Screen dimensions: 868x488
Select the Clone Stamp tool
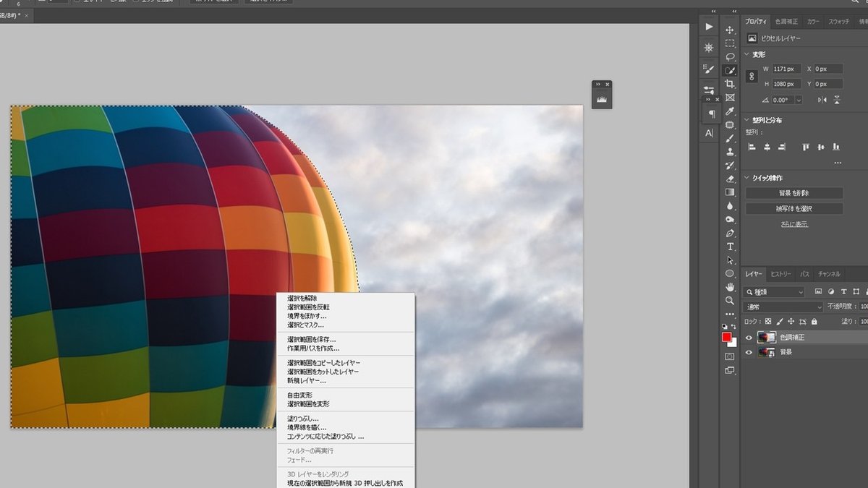coord(730,152)
